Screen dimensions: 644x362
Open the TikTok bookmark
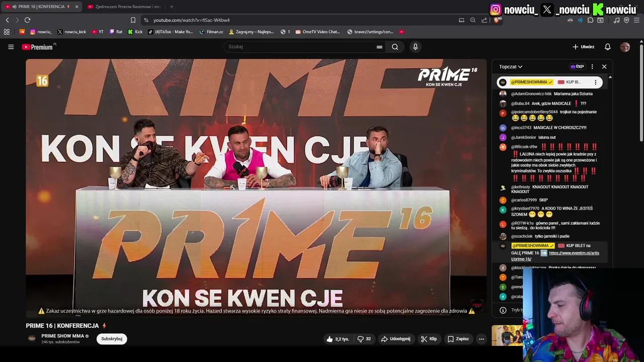171,32
